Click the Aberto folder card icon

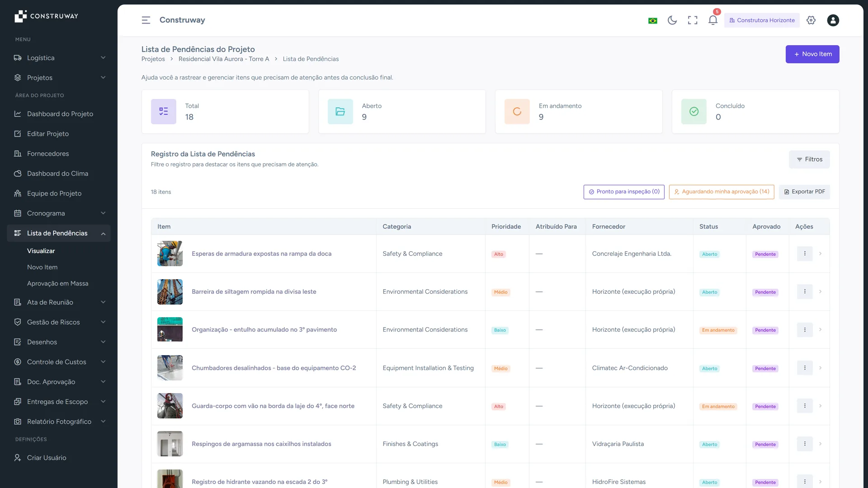click(x=340, y=112)
